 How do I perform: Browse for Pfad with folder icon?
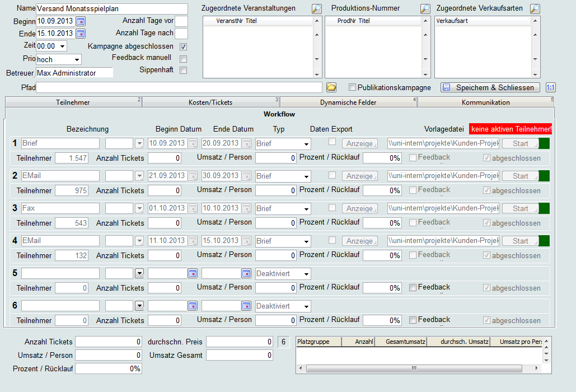tap(331, 87)
